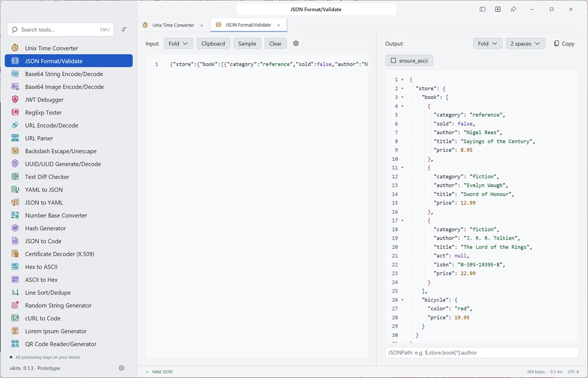Select the Text Diff Checker icon
The image size is (588, 378).
click(x=15, y=177)
